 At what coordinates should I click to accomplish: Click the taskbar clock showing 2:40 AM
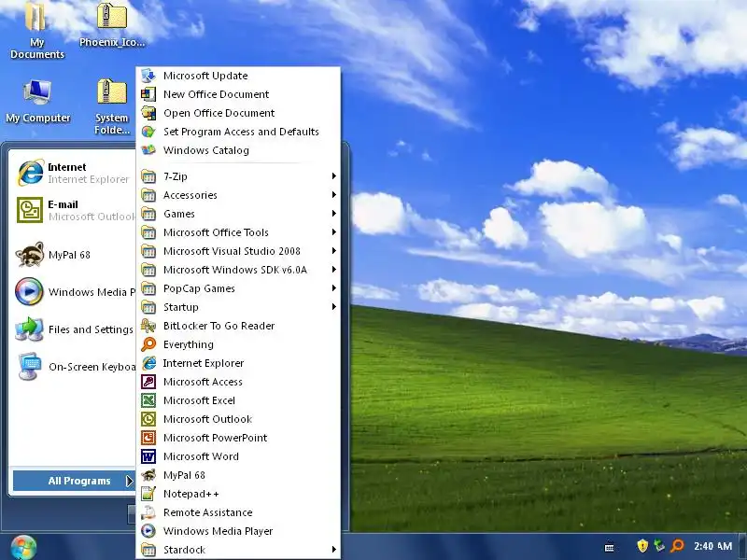point(712,546)
